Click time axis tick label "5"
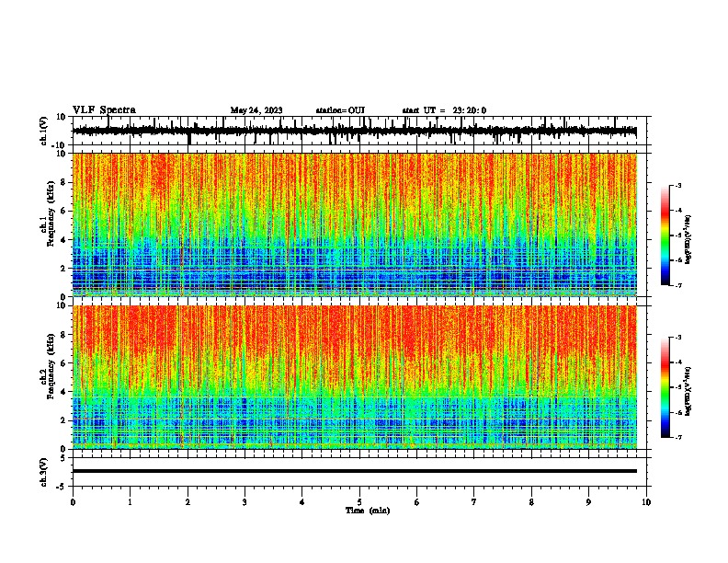 coord(359,502)
